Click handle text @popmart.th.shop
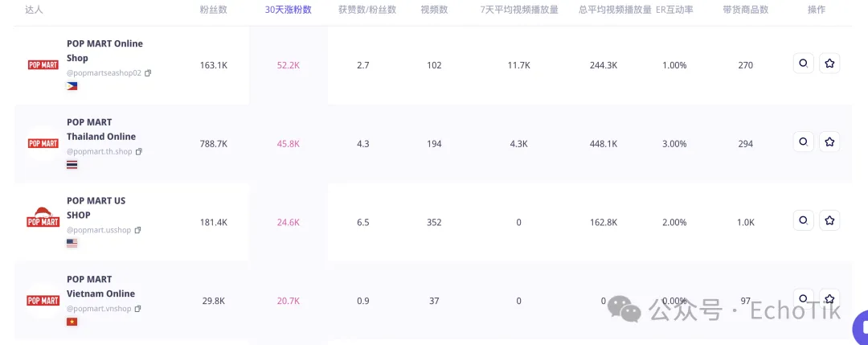Viewport: 868px width, 345px height. [x=100, y=152]
